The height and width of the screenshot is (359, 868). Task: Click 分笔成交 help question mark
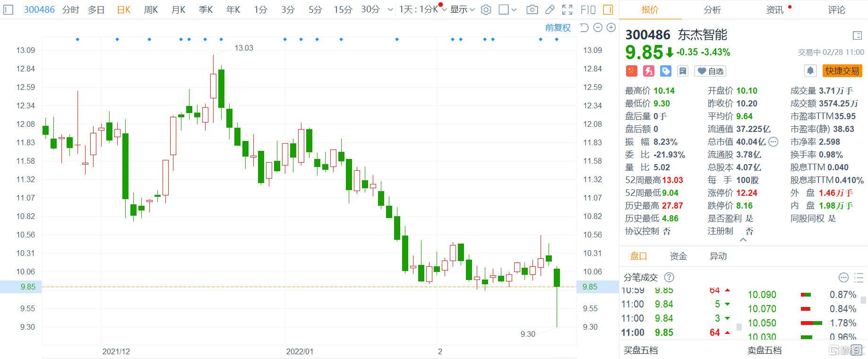click(669, 277)
